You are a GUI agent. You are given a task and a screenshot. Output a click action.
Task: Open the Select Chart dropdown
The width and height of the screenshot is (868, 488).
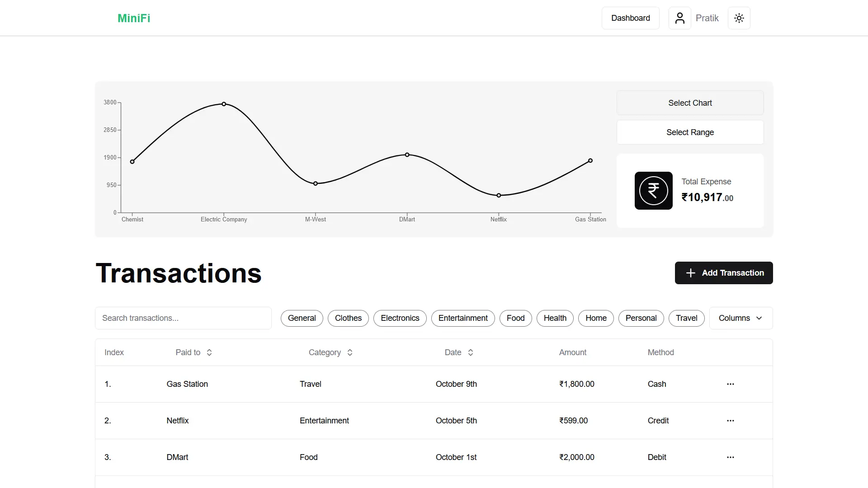point(690,103)
